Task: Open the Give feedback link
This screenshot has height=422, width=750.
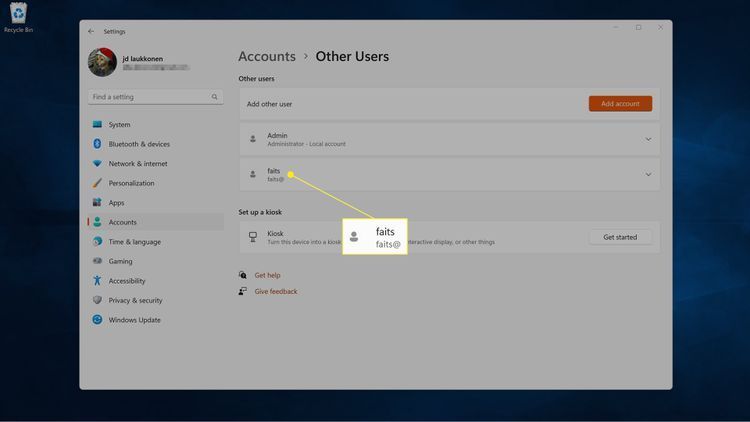Action: click(x=275, y=292)
